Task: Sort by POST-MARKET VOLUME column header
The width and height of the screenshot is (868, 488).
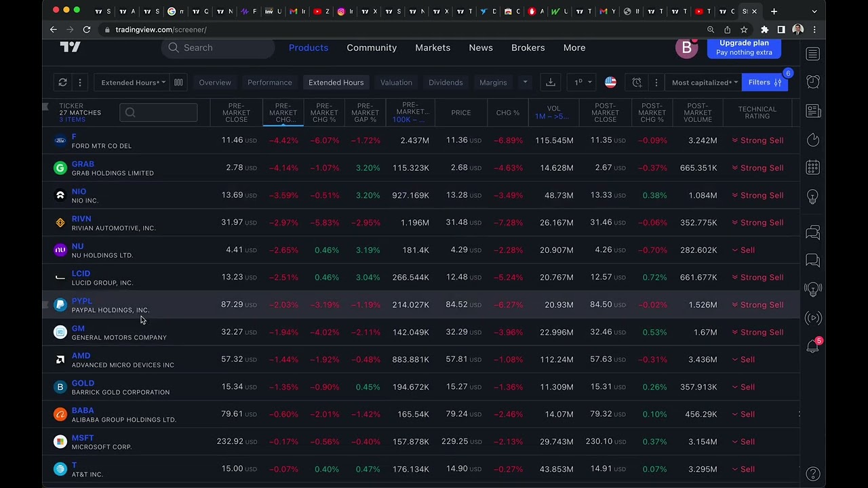Action: click(x=698, y=113)
